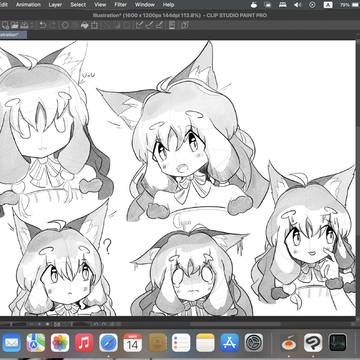Click the input source 'A' menu bar icon
This screenshot has height=360, width=360.
[x=328, y=5]
